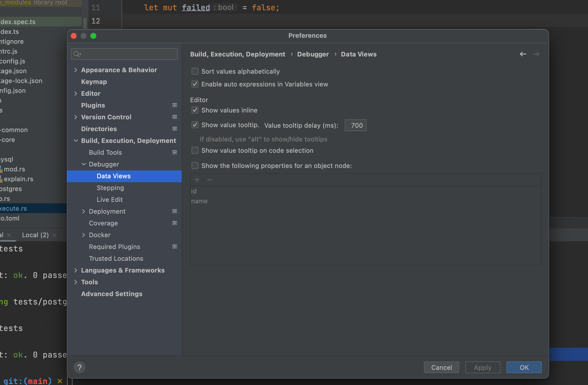
Task: Click the project-level marker icon beside Directories
Action: click(174, 129)
